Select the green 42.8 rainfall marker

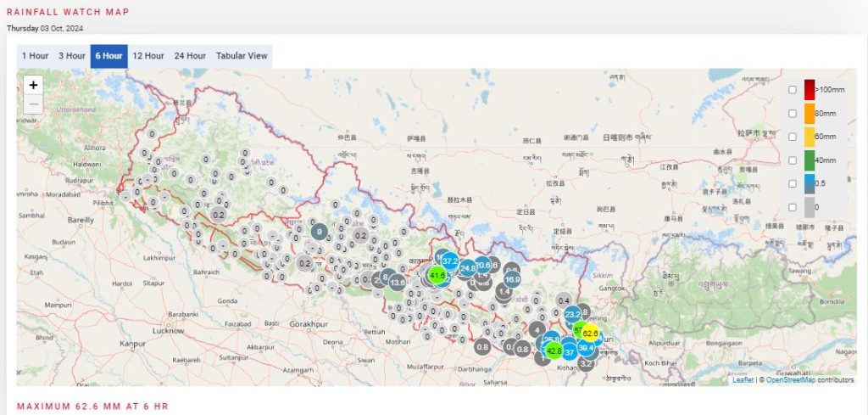click(x=554, y=350)
